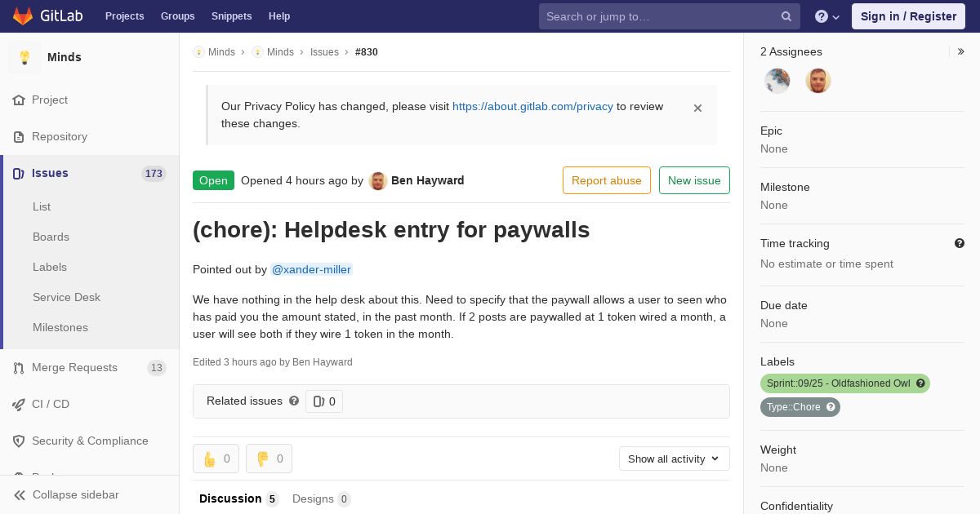Viewport: 980px width, 514px height.
Task: Open the about.gitlab.com/privacy link
Action: [x=532, y=106]
